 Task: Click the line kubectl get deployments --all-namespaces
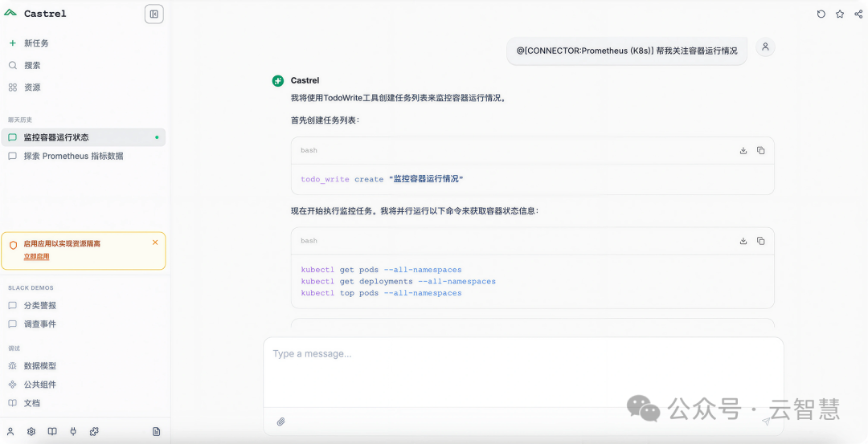(398, 282)
